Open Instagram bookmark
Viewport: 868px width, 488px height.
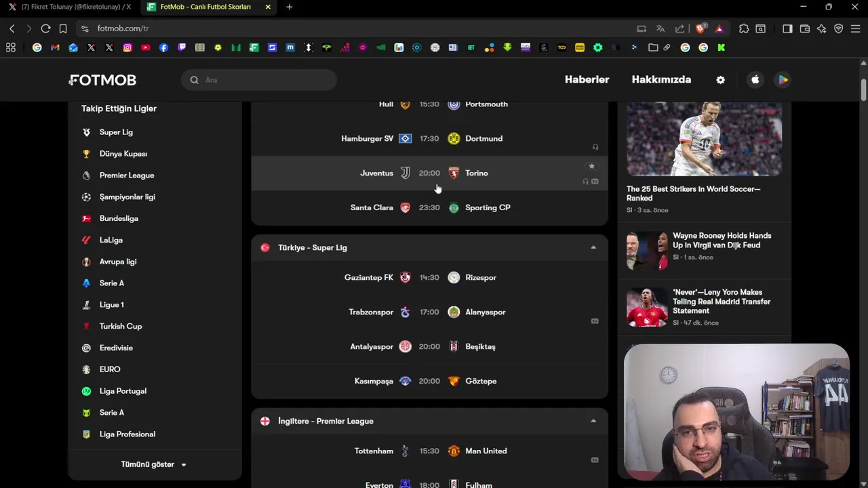point(127,47)
